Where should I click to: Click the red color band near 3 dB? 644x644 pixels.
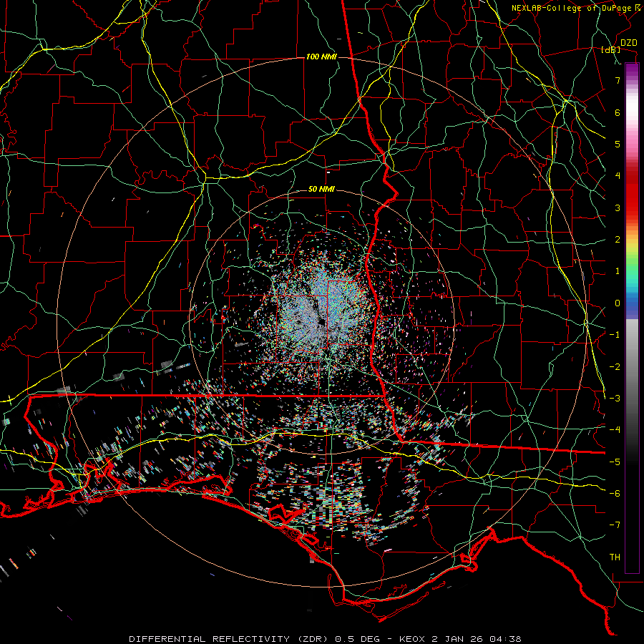[632, 208]
